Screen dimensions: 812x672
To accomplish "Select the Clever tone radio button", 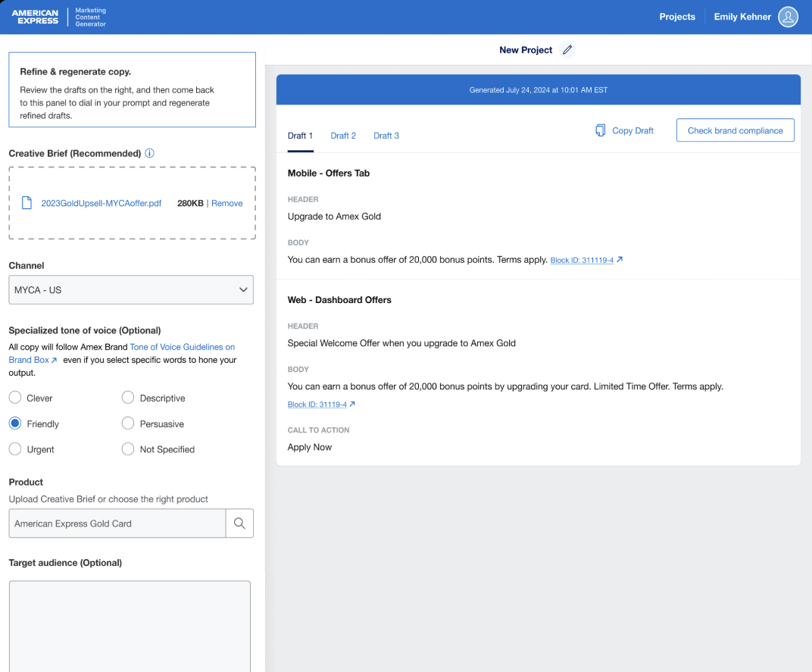I will pos(15,398).
